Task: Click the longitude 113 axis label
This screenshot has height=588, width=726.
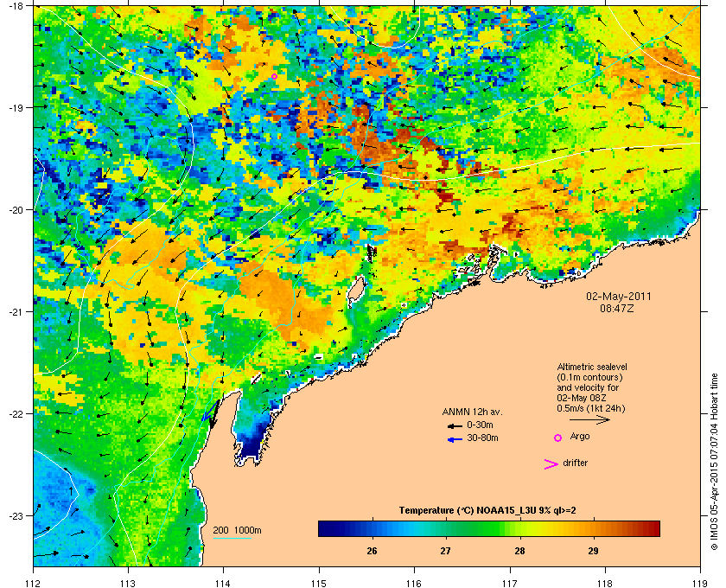Action: [128, 583]
